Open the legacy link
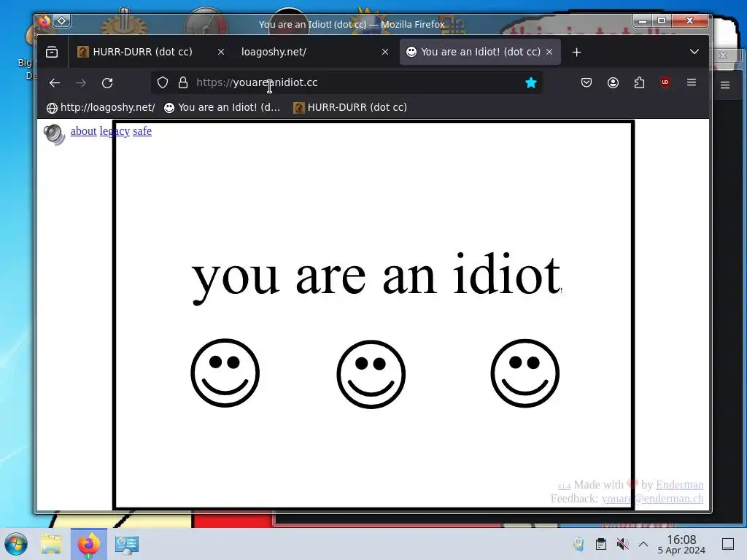Screen dimensions: 747x560 115,131
